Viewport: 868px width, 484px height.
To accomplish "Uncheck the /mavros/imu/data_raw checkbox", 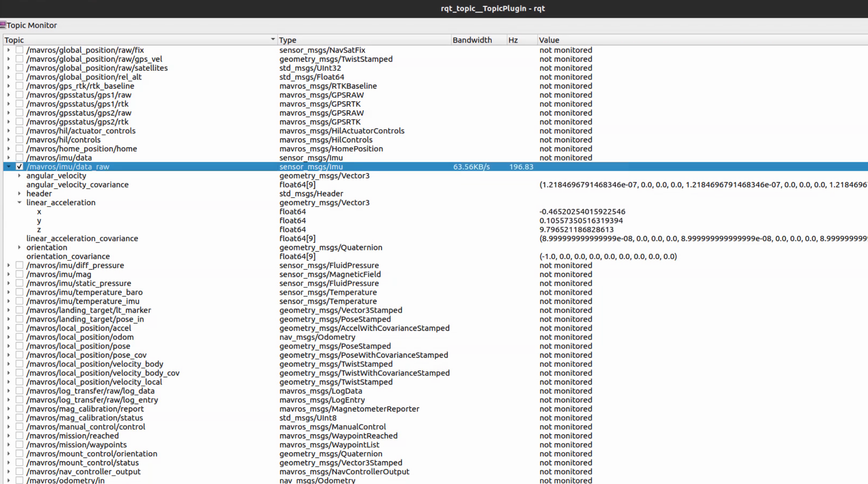I will tap(19, 166).
